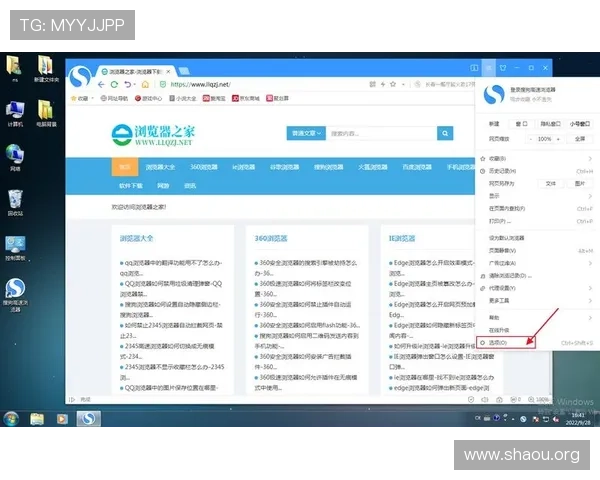Screen dimensions: 600x480
Task: Open 360浏览器 site navigation tab
Action: 204,167
